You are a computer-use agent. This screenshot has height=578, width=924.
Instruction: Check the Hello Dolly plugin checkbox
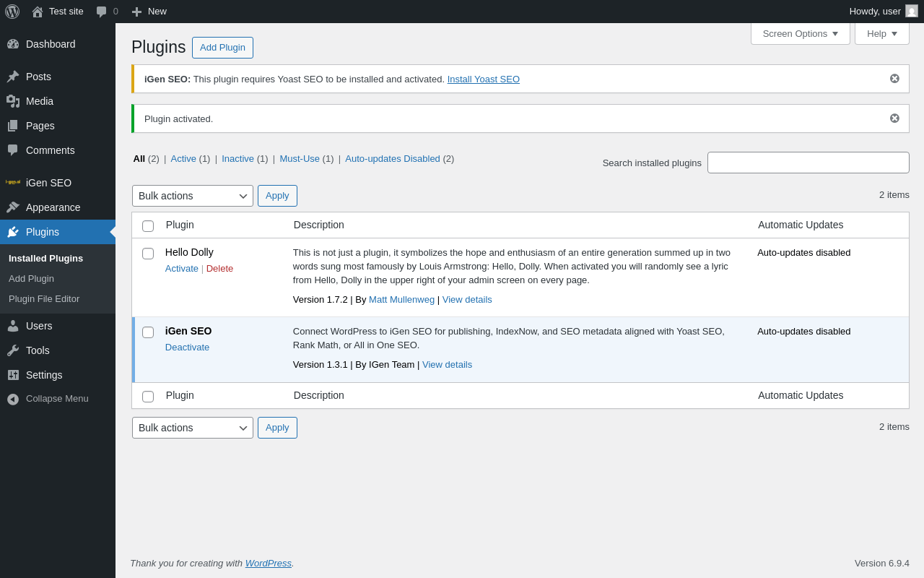click(148, 254)
